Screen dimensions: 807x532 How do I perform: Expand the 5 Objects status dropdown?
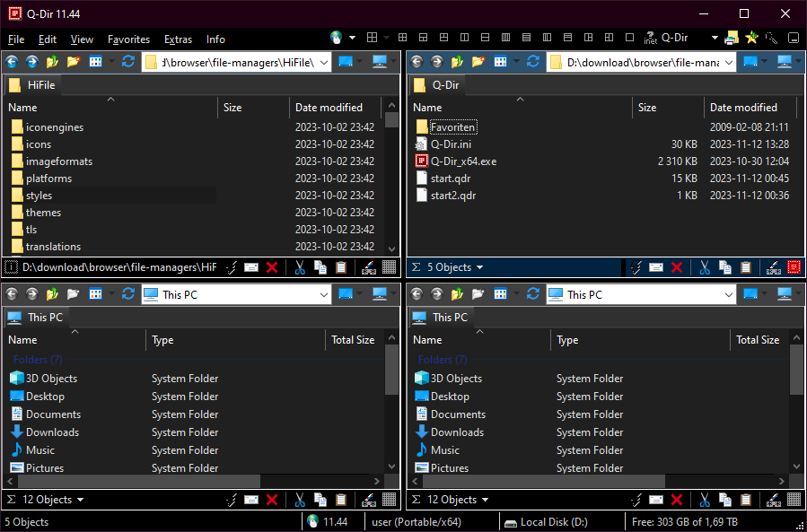pyautogui.click(x=479, y=267)
